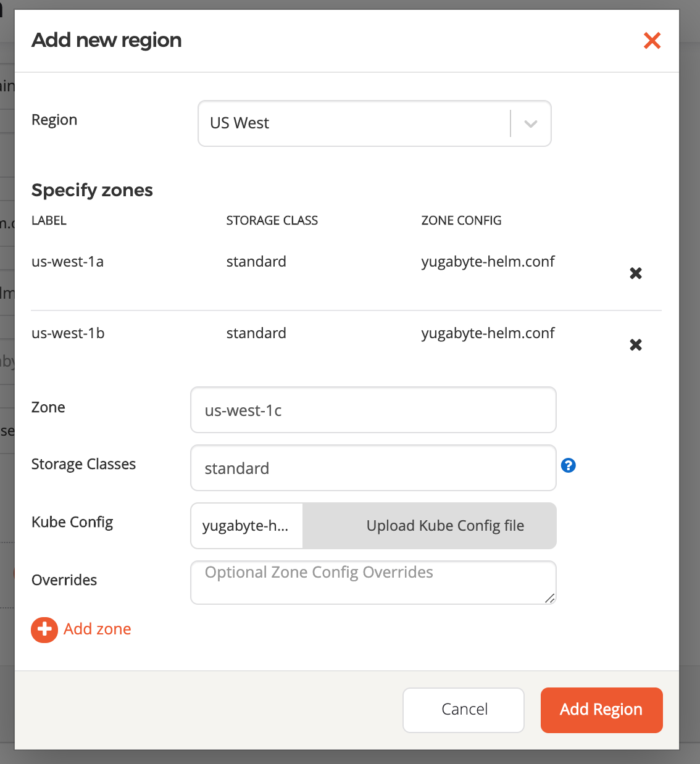Expand the US West region selector
Screen dimensions: 700x764
click(374, 123)
